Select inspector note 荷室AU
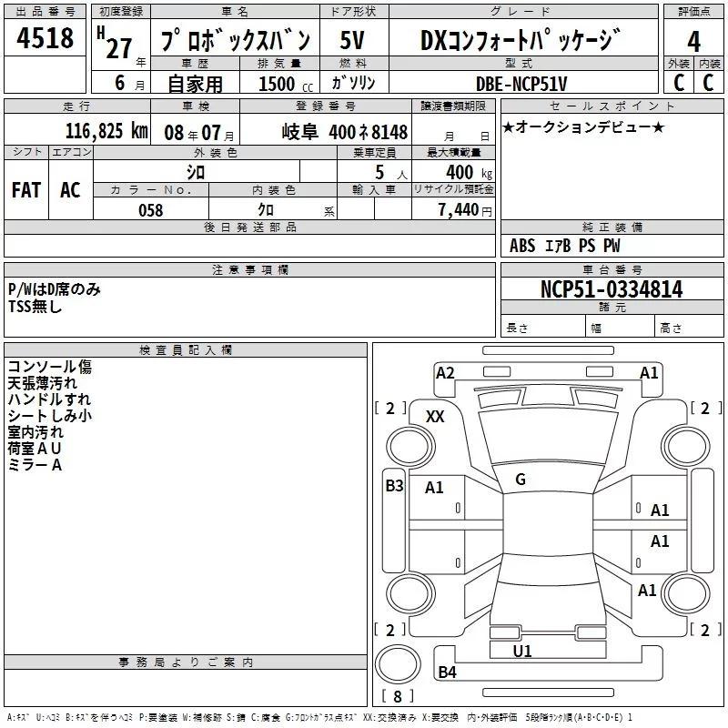 click(x=35, y=448)
